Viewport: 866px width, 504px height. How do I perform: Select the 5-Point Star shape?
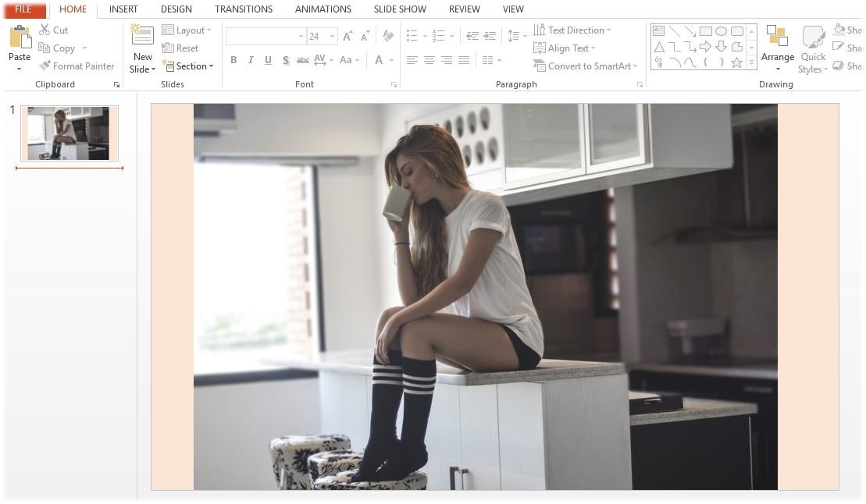point(736,62)
